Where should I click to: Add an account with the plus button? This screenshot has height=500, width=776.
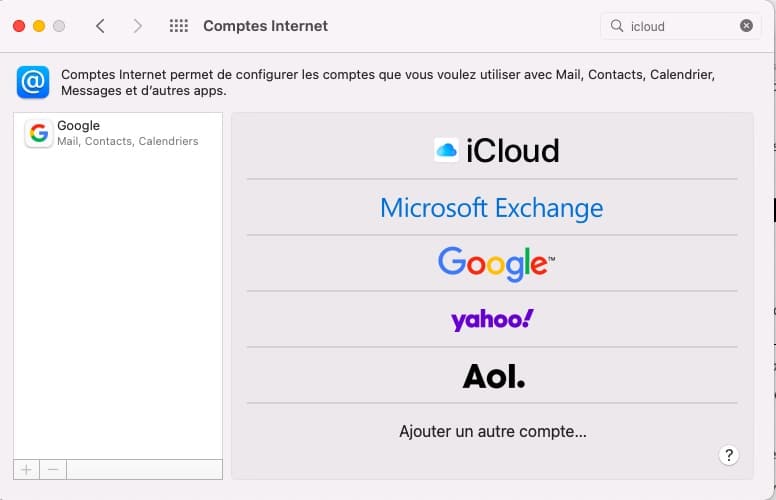click(x=27, y=469)
